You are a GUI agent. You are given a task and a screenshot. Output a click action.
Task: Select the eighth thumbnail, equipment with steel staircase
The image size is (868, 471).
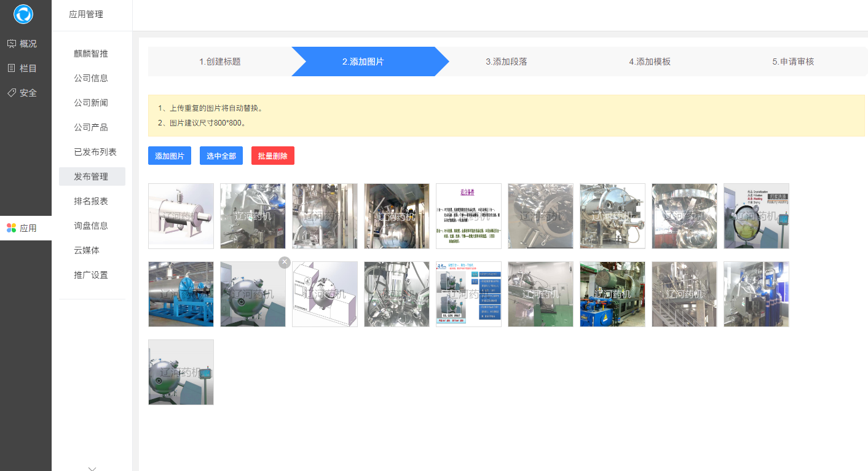point(684,294)
